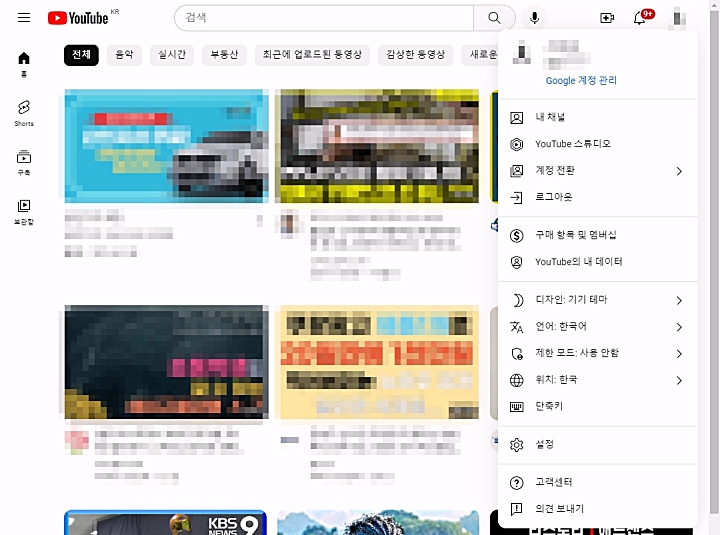
Task: Open the dark video with pink text
Action: coord(167,362)
